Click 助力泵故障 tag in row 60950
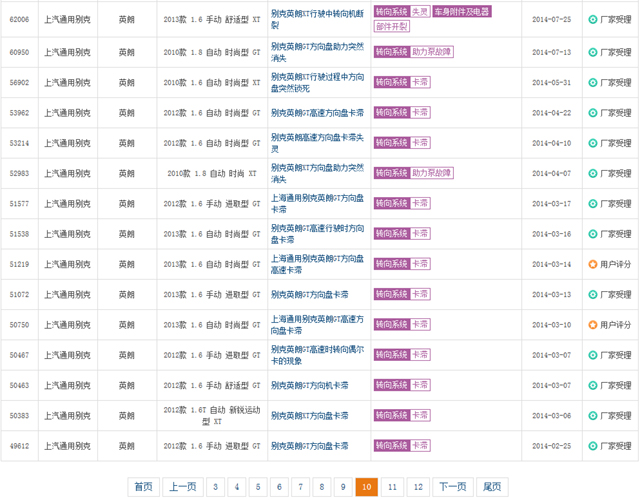Screen dimensions: 640x500 click(432, 52)
